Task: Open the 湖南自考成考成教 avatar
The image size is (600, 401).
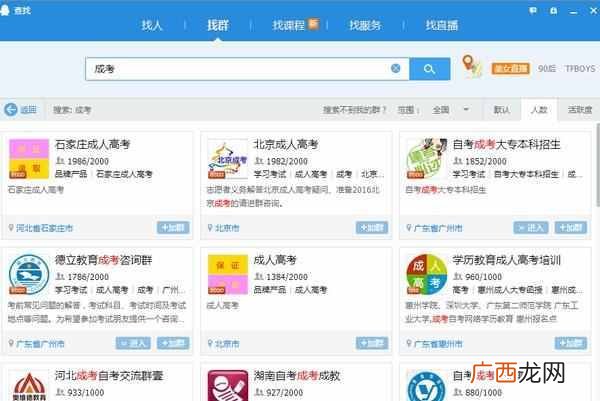Action: click(x=228, y=385)
